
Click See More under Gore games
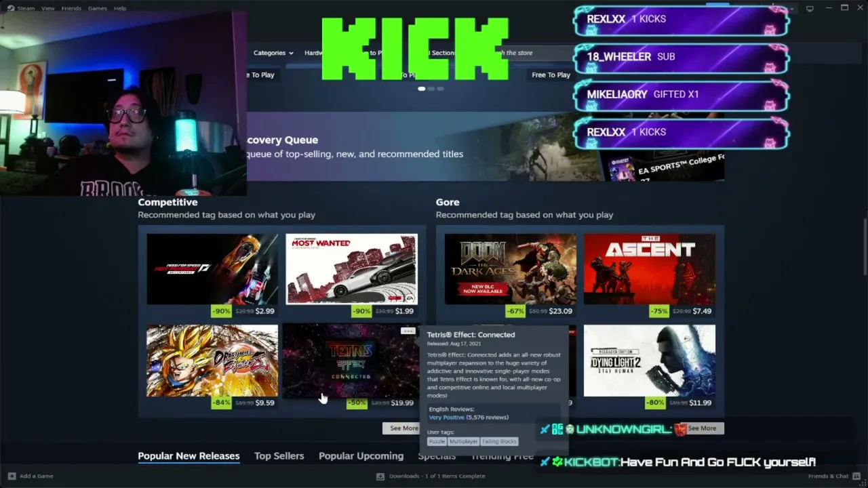tap(702, 428)
